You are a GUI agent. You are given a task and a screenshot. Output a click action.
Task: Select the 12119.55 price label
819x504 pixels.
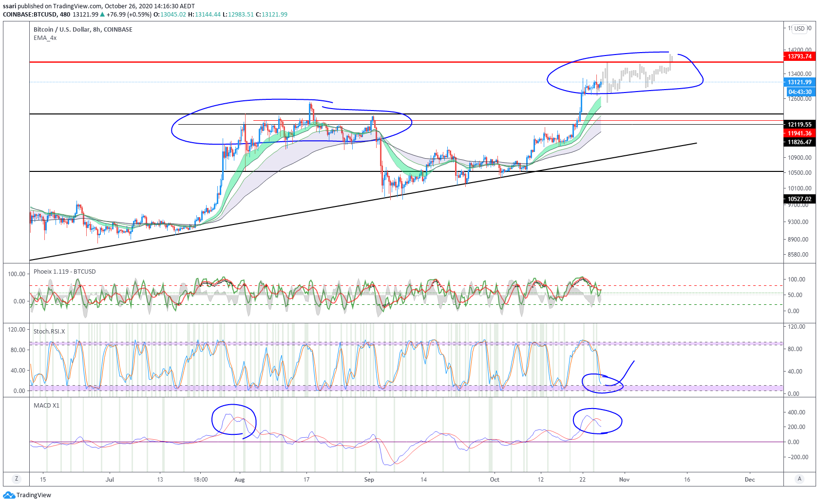pos(800,125)
